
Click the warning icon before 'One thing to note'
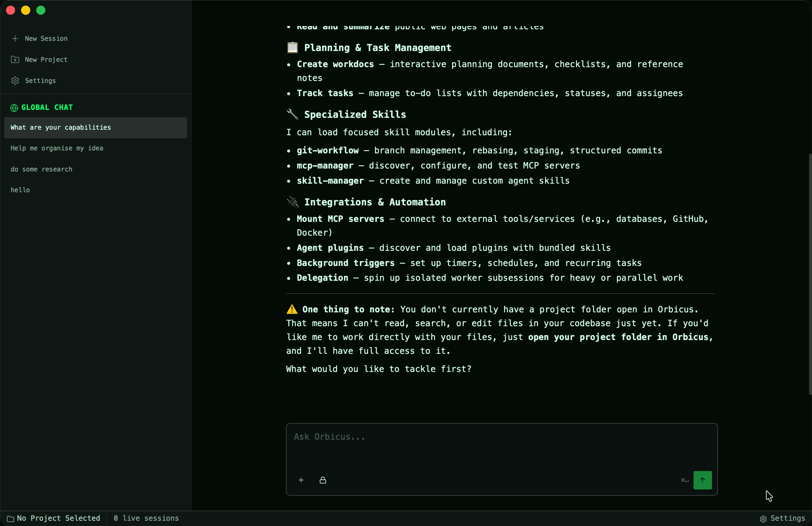[x=292, y=309]
